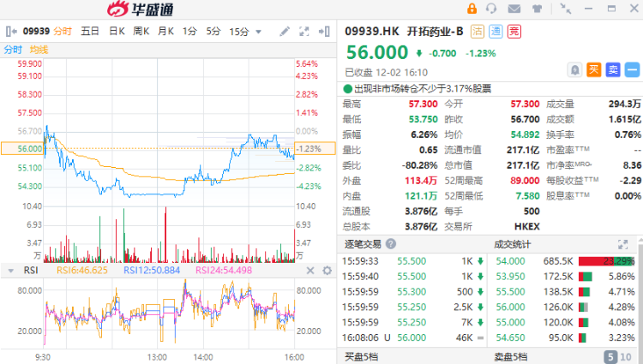This screenshot has width=643, height=364.
Task: Toggle the RSI24 line label
Action: point(224,271)
